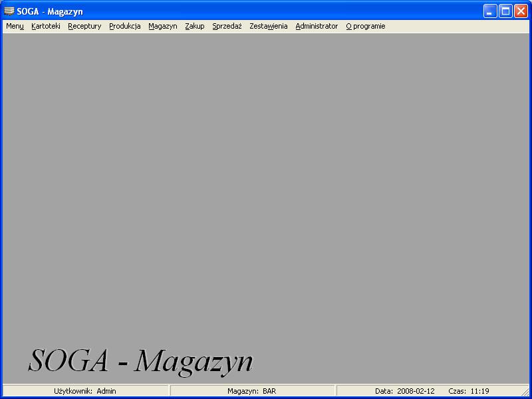
Task: Open the Kartoteki menu
Action: [x=46, y=26]
